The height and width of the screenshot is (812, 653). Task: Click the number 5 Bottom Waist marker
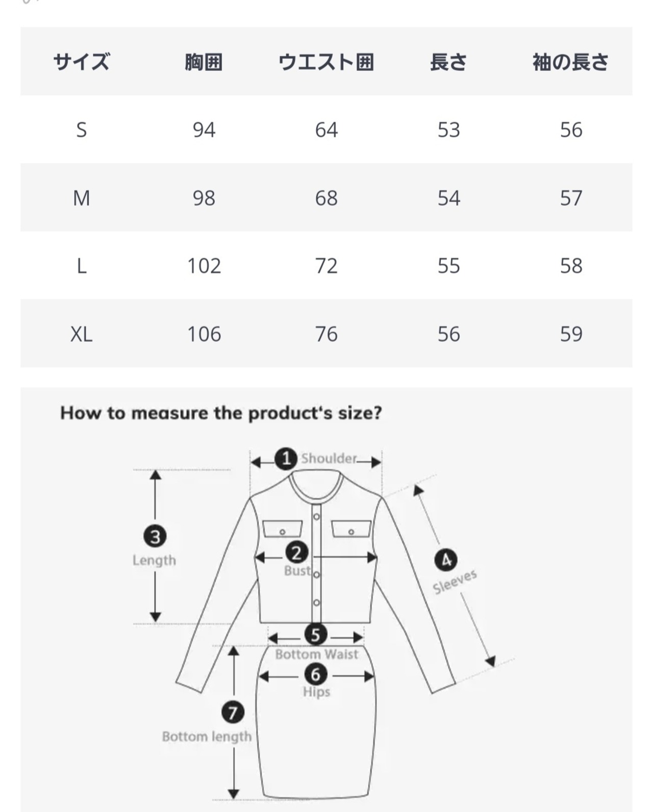[x=315, y=635]
